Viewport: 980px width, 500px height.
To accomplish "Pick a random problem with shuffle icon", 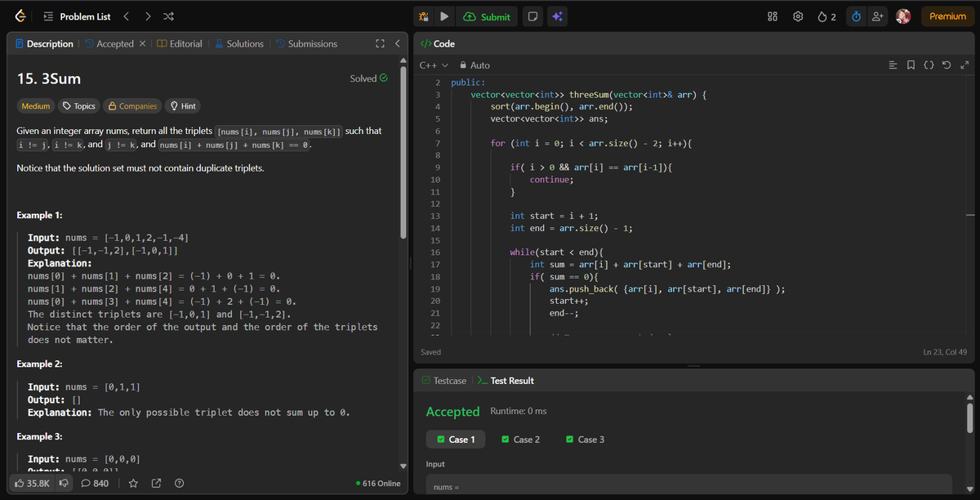I will [x=167, y=16].
